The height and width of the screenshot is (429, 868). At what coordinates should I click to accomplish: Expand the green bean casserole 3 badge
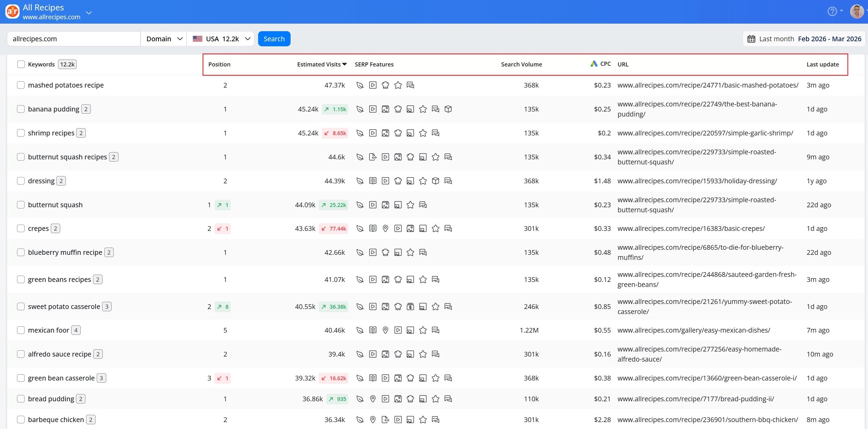click(x=101, y=378)
